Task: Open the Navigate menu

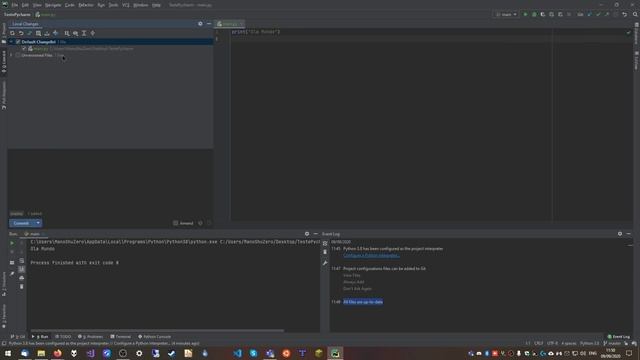Action: (x=53, y=5)
